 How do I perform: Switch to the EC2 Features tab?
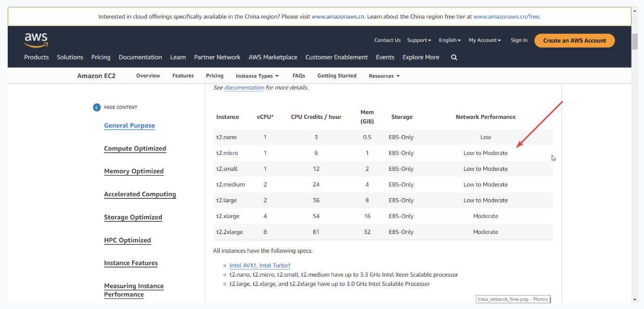pyautogui.click(x=183, y=76)
